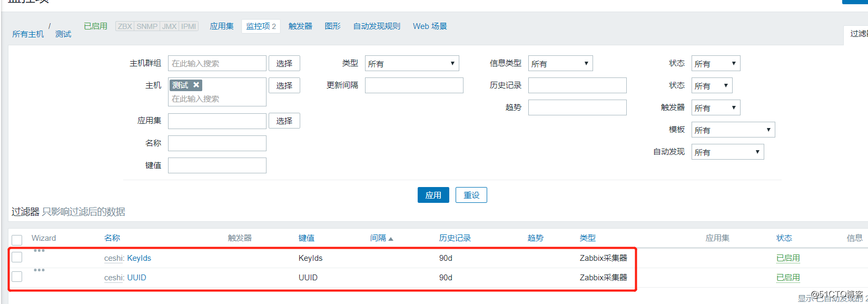Click the 已启用 host status link
Viewport: 868px width, 304px height.
(x=95, y=26)
